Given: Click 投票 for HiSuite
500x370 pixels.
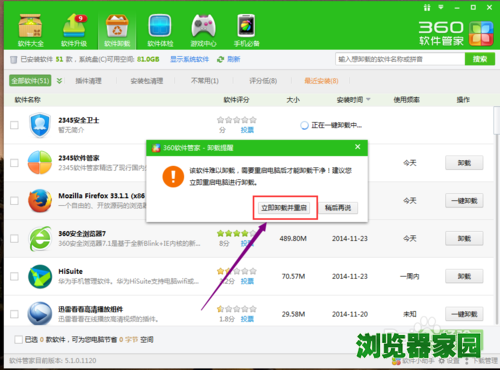Looking at the screenshot, I should coord(247,281).
